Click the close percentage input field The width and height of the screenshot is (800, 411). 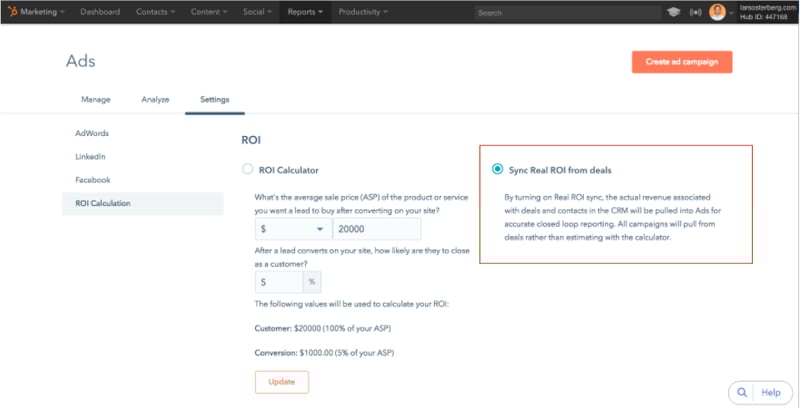click(279, 281)
